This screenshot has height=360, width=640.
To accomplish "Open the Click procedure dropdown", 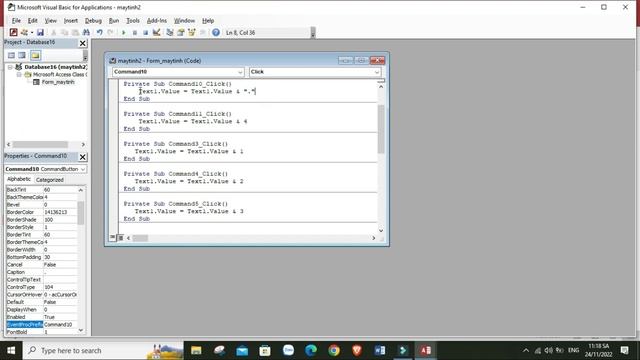I will coord(377,72).
